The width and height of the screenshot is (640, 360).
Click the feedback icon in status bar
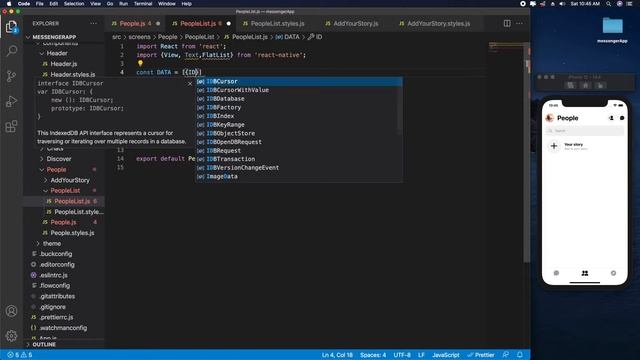506,355
